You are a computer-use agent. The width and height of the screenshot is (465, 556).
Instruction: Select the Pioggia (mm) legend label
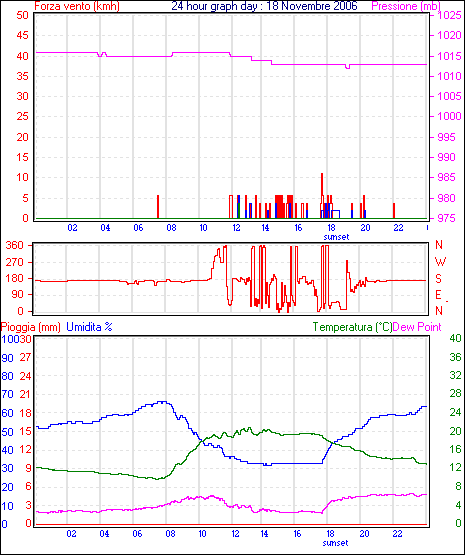31,327
